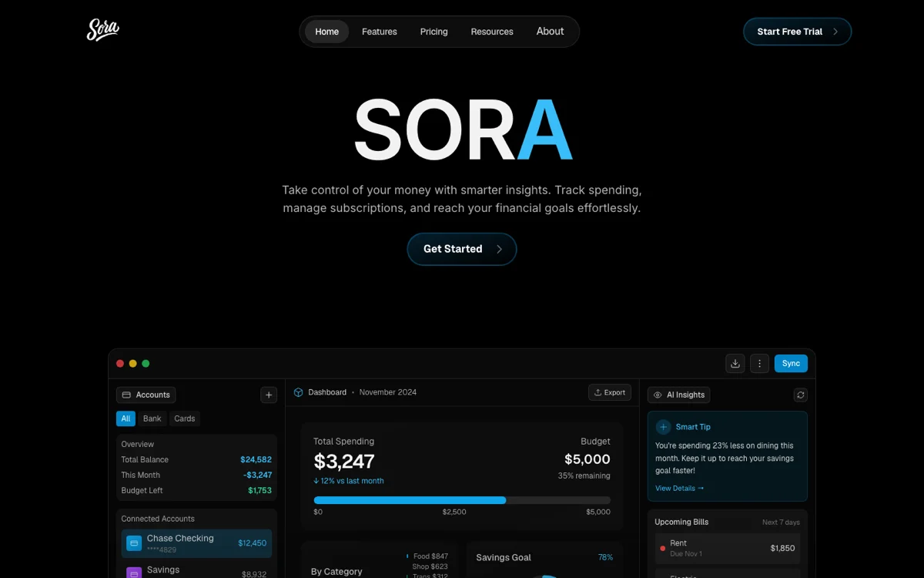Viewport: 924px width, 578px height.
Task: Click the Chase Checking balance $12,450
Action: [x=253, y=543]
